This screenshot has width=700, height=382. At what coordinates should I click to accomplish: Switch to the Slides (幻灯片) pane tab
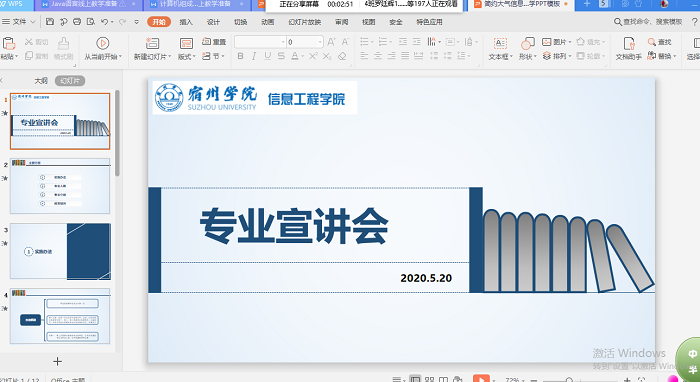(70, 81)
